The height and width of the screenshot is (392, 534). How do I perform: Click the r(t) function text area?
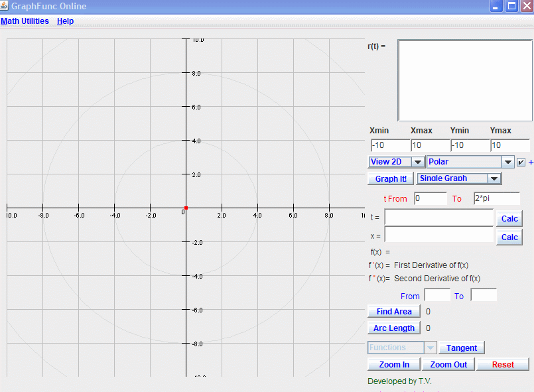pos(465,80)
